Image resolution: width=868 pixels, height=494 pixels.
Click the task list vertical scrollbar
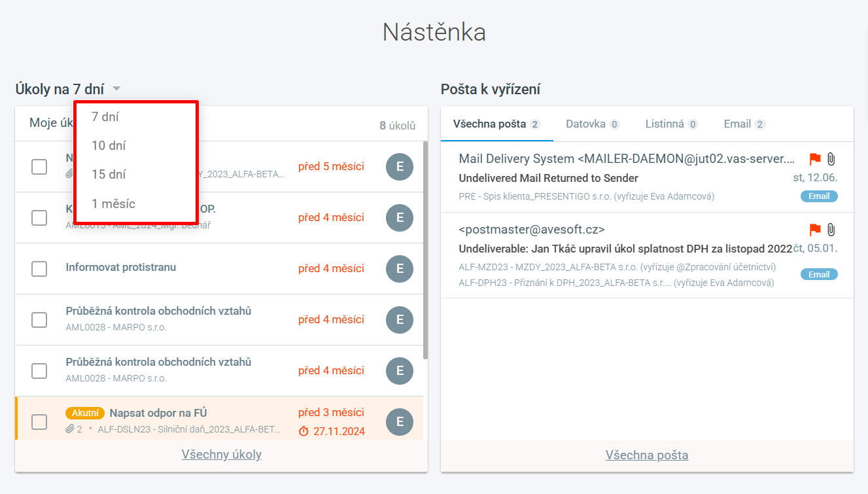pos(426,249)
